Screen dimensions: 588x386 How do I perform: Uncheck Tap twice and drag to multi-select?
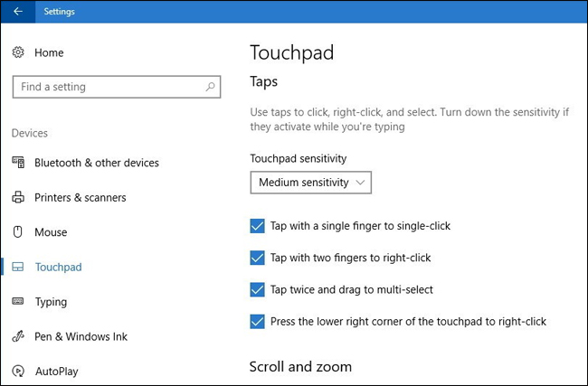point(257,289)
